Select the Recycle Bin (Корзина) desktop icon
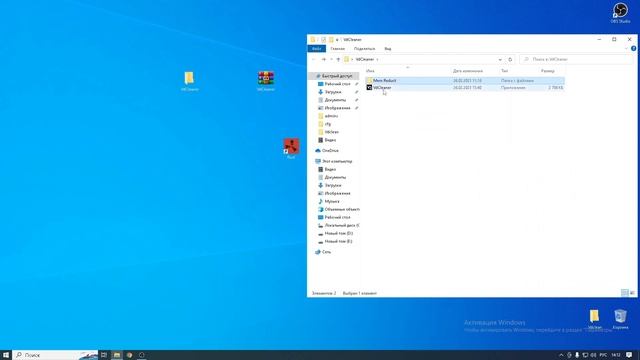640x360 pixels. tap(620, 319)
